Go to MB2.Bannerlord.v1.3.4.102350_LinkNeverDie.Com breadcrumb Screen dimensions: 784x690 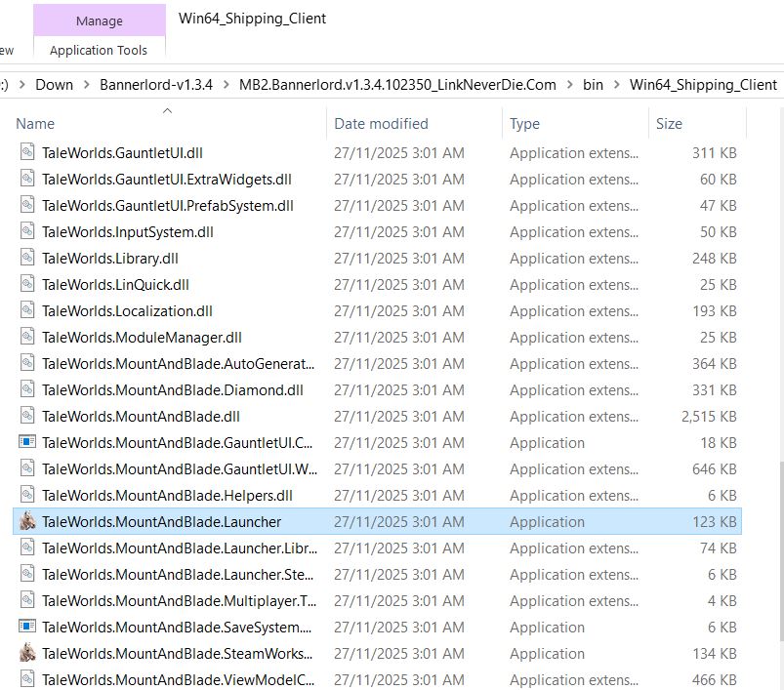tap(397, 85)
